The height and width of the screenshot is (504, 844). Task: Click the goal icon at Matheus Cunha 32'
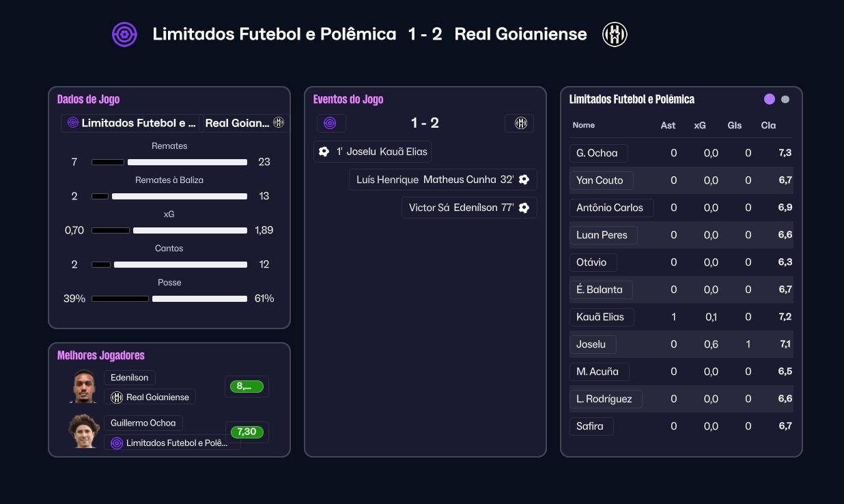pos(524,180)
